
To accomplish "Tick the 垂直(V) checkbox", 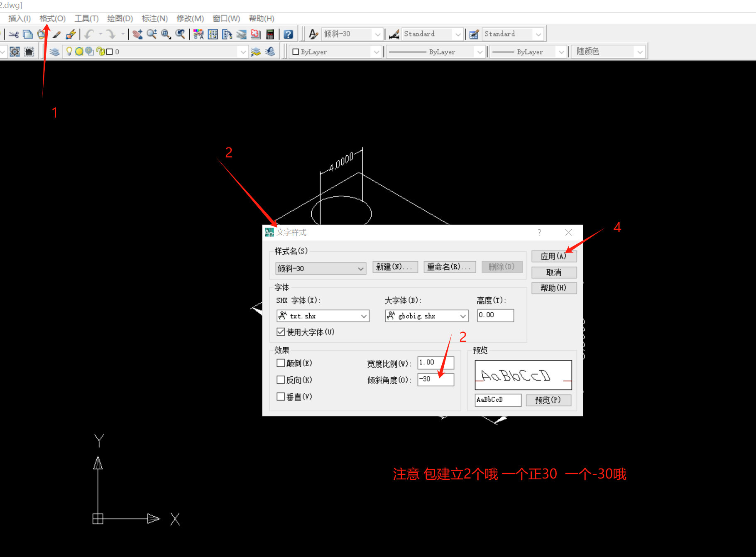I will pos(281,397).
